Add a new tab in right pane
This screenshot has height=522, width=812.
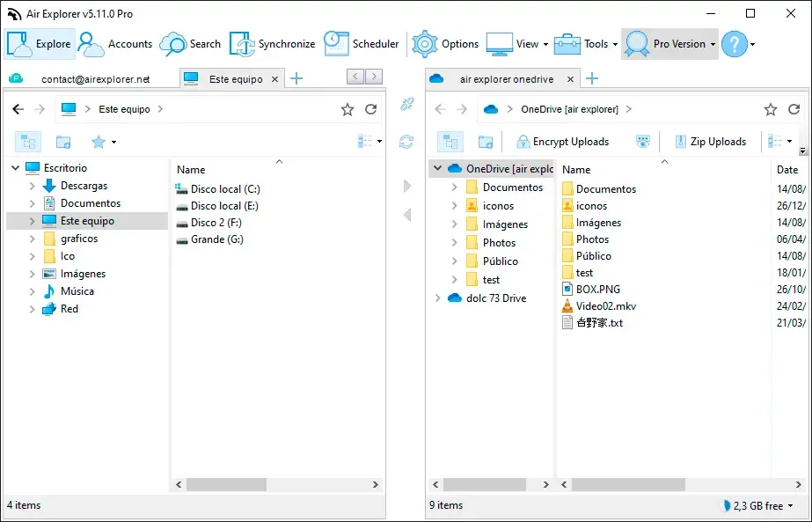(592, 79)
